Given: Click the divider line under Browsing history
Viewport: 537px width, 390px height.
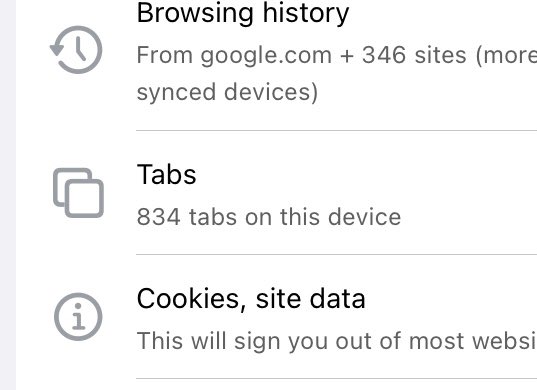Looking at the screenshot, I should coord(336,130).
